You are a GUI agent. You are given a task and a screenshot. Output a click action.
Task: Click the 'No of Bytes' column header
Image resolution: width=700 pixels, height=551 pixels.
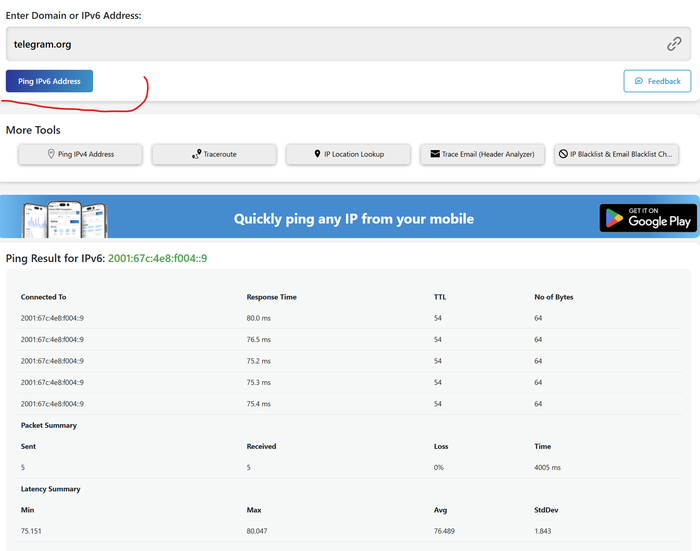(x=554, y=297)
